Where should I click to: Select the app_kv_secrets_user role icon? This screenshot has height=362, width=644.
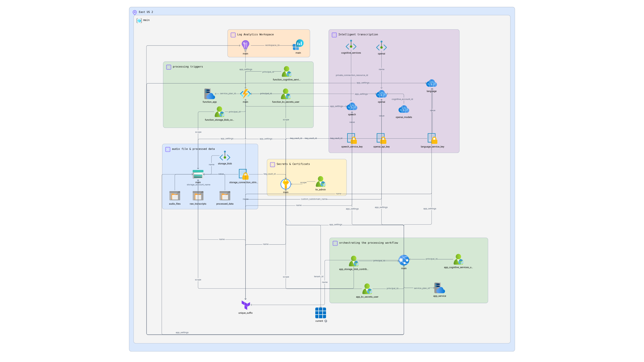click(x=367, y=289)
